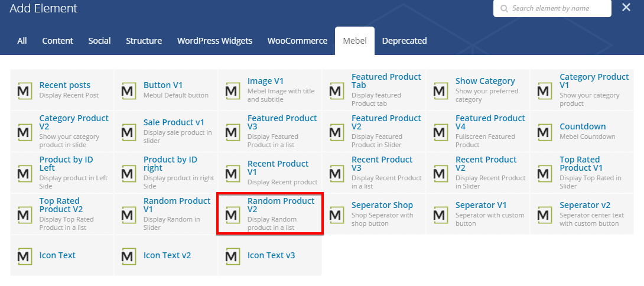This screenshot has width=644, height=286.
Task: Click 'Display Random product in a list' text
Action: (x=272, y=223)
